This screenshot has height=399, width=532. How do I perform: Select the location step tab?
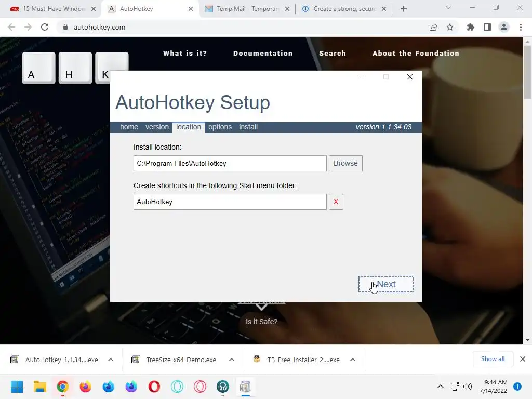coord(189,127)
